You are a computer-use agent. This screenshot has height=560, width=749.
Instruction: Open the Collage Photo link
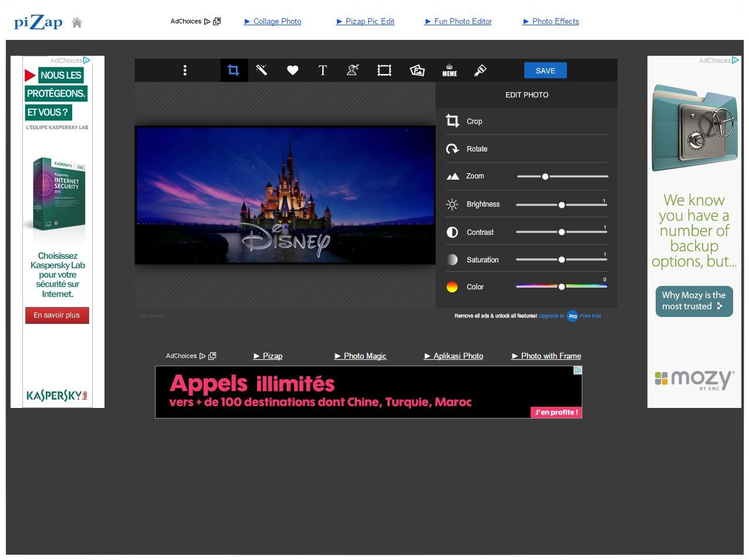277,22
